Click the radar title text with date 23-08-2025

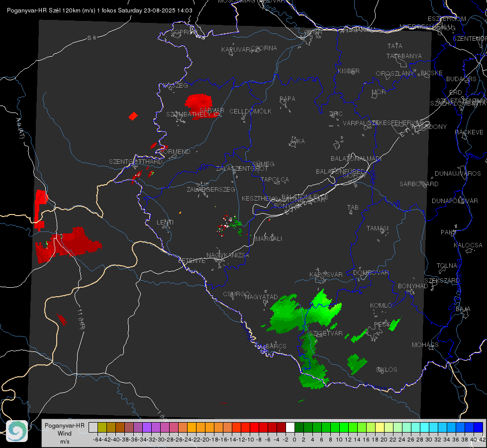[99, 10]
